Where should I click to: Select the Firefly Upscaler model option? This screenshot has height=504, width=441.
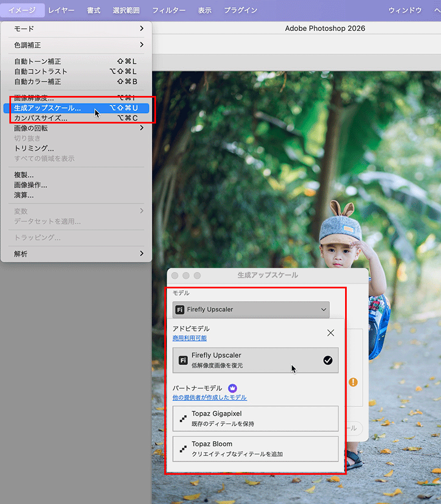click(x=255, y=360)
